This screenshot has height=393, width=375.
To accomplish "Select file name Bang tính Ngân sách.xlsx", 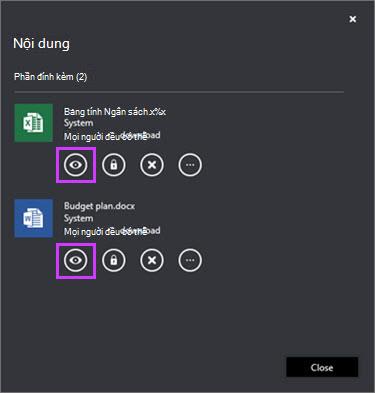I will point(115,111).
